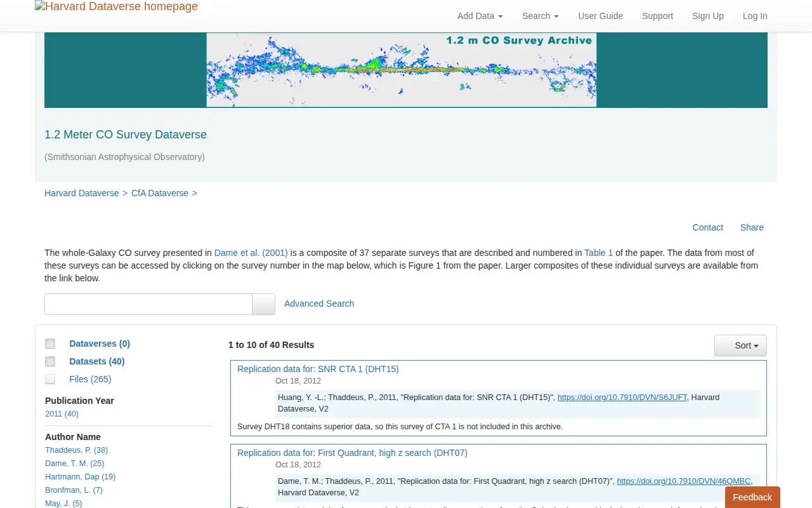This screenshot has height=508, width=812.
Task: Toggle the Files checkbox
Action: click(x=50, y=379)
